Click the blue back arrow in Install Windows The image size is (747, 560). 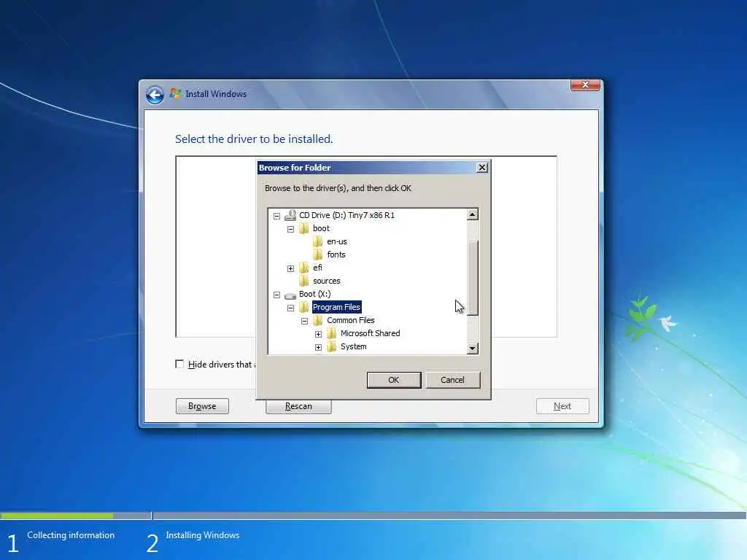pyautogui.click(x=155, y=95)
